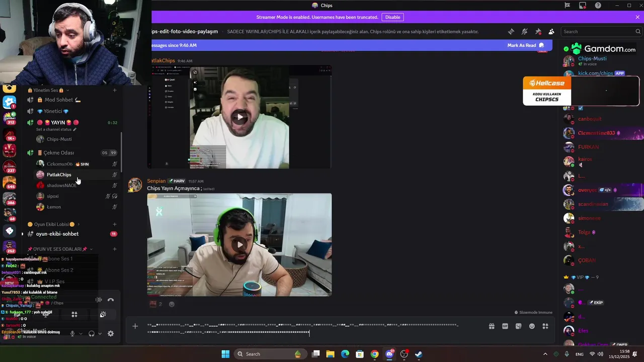Dismiss the Streamer Mode banner
The image size is (644, 362).
point(637,17)
